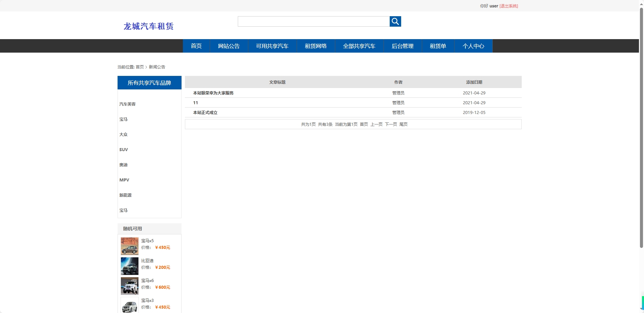Log out via 退出系统

tap(508, 6)
